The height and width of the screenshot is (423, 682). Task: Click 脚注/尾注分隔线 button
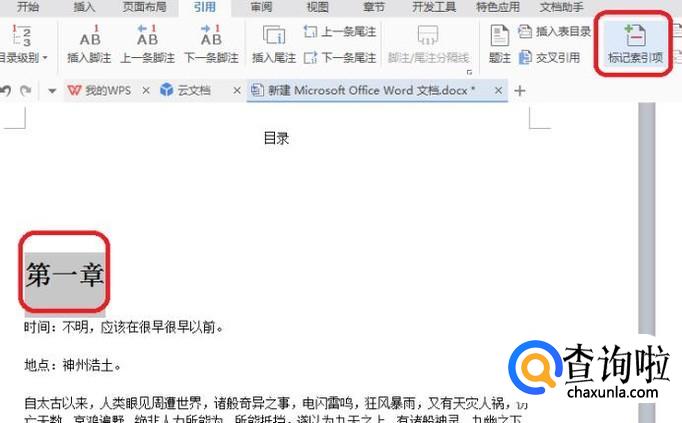click(428, 44)
